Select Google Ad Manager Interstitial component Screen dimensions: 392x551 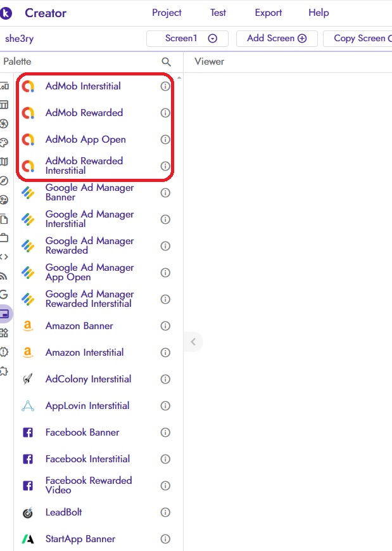[x=90, y=219]
